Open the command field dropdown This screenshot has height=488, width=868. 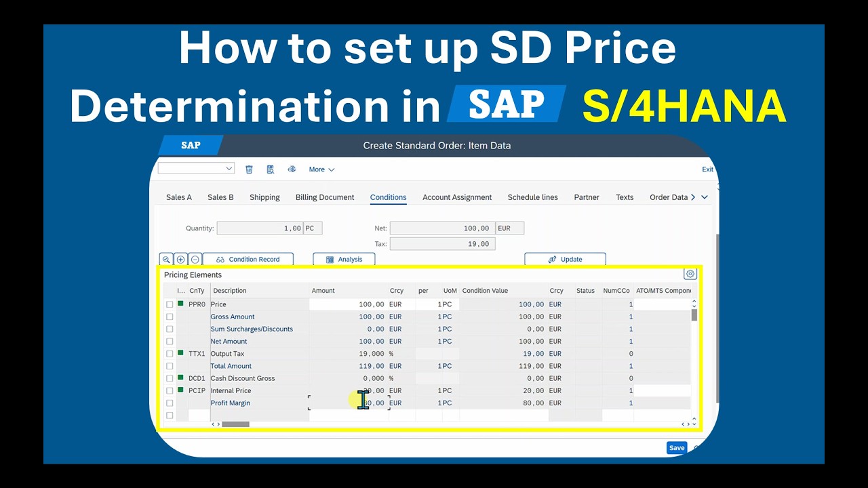(x=229, y=168)
